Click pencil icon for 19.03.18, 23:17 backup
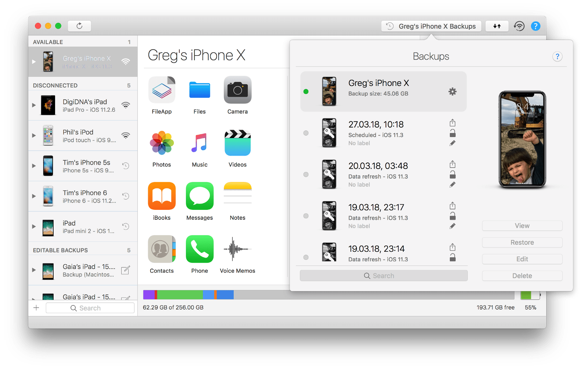Image resolution: width=588 pixels, height=369 pixels. [x=452, y=226]
